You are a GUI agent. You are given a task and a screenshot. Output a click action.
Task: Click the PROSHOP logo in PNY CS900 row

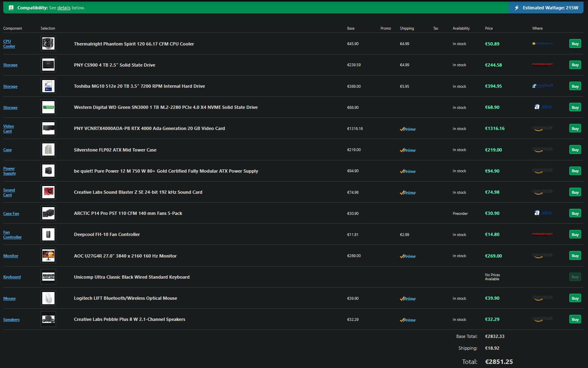(542, 64)
